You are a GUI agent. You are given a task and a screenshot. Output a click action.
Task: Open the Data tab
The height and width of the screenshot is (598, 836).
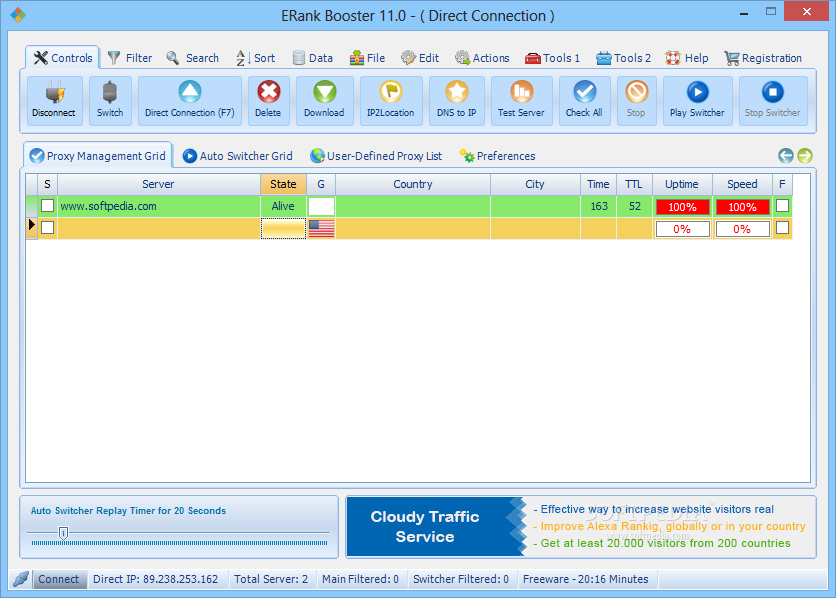point(312,58)
